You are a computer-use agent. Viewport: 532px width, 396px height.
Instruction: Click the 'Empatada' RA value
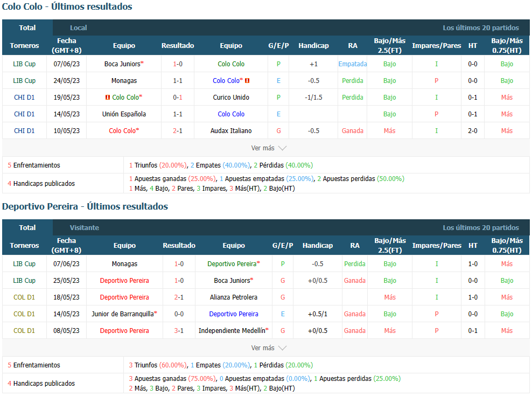point(353,64)
